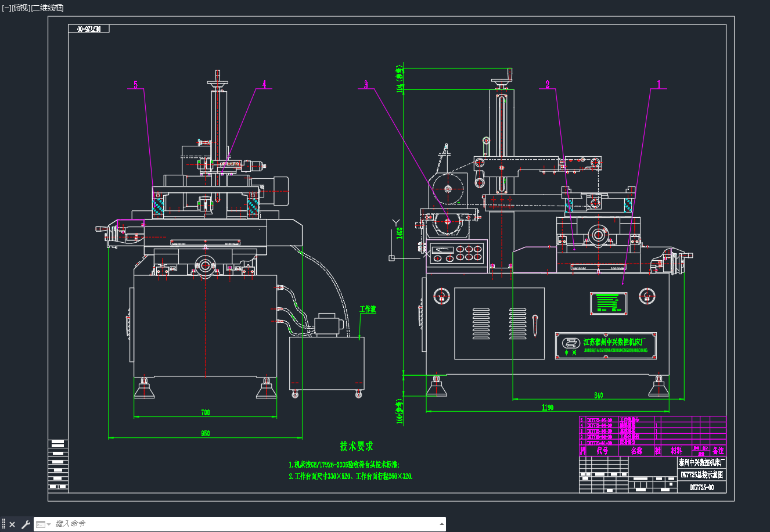Open recent commands prompt icon dropdown
Image resolution: width=770 pixels, height=532 pixels.
pyautogui.click(x=44, y=524)
